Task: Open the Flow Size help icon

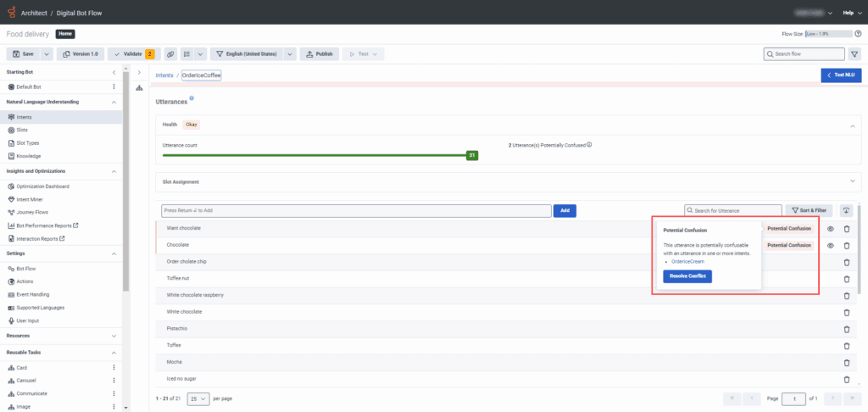Action: pos(857,34)
